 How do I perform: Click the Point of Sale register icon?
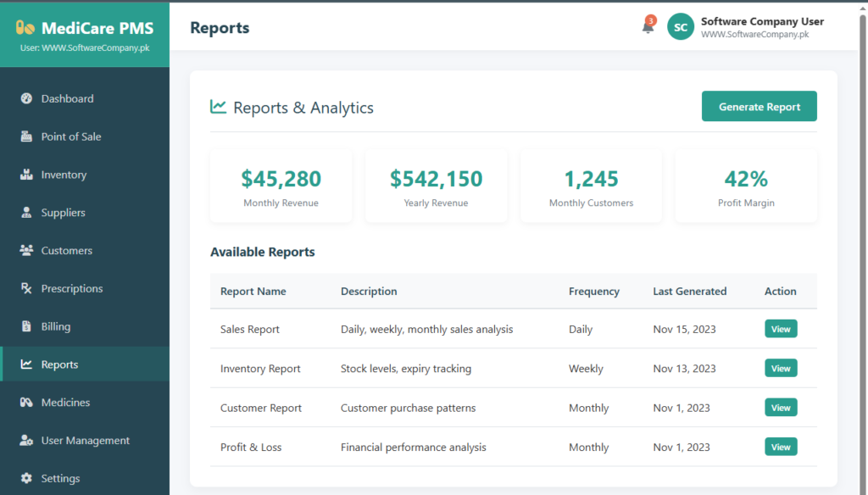[26, 136]
